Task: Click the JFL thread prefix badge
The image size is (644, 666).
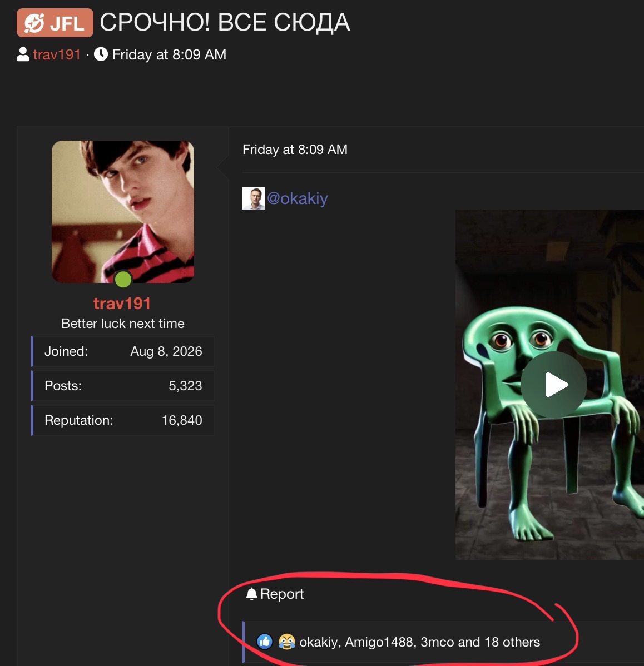Action: coord(55,23)
